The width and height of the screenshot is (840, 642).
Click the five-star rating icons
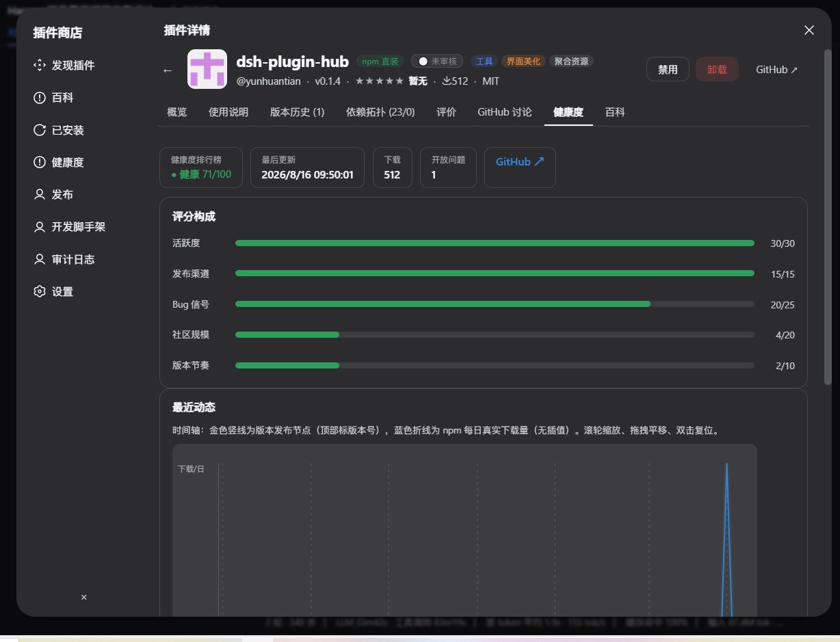(x=379, y=81)
